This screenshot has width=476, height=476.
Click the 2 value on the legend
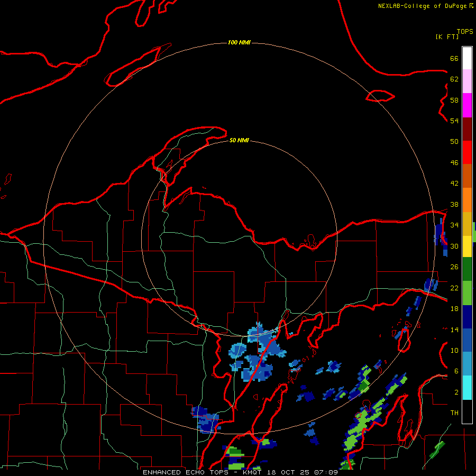click(x=456, y=392)
